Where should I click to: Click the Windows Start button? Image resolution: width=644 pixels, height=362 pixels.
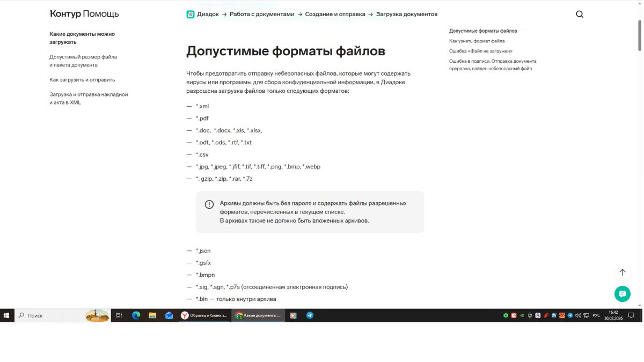7,315
